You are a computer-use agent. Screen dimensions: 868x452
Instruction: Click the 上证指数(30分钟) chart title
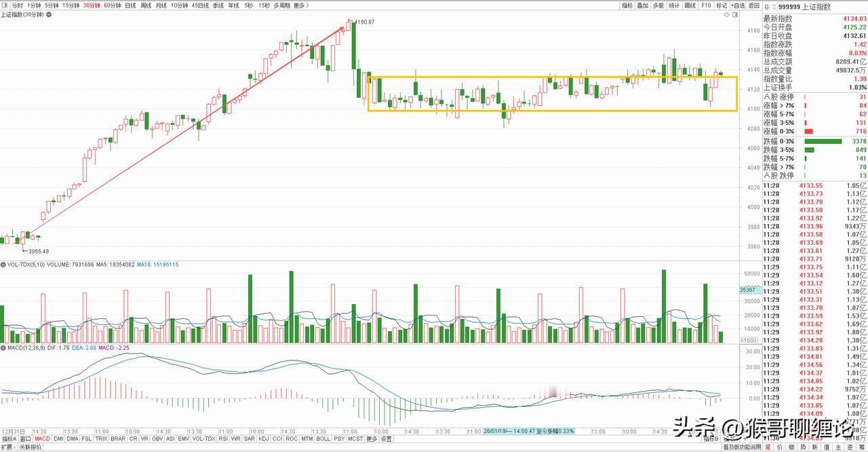pos(22,14)
